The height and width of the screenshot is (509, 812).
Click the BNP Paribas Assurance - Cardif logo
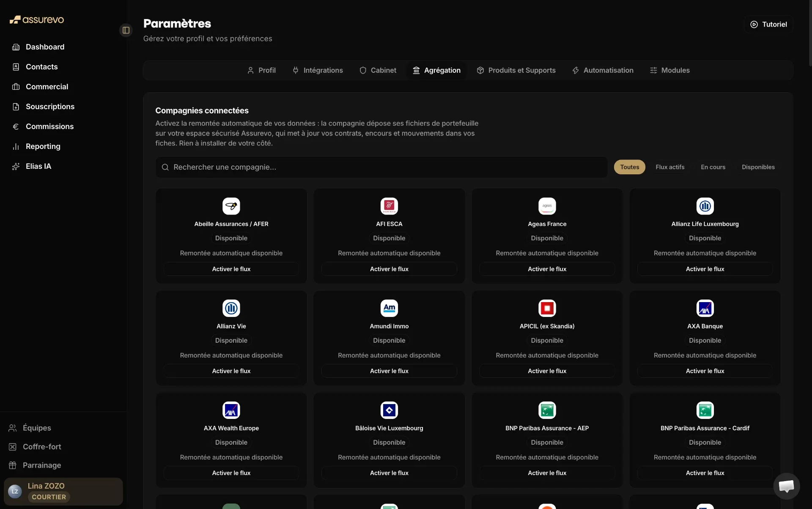point(705,410)
